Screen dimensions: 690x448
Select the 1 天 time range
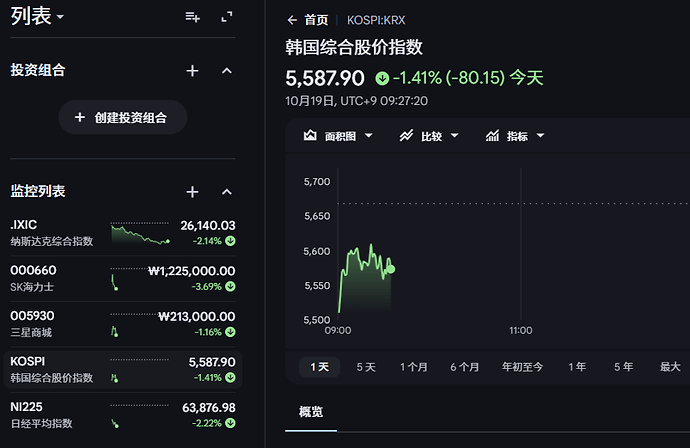[x=319, y=367]
